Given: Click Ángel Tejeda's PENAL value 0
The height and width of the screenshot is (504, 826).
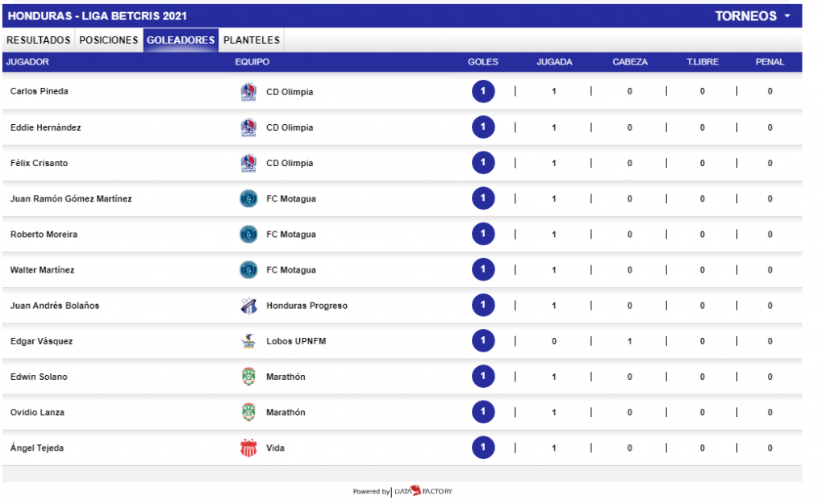Looking at the screenshot, I should (x=770, y=448).
